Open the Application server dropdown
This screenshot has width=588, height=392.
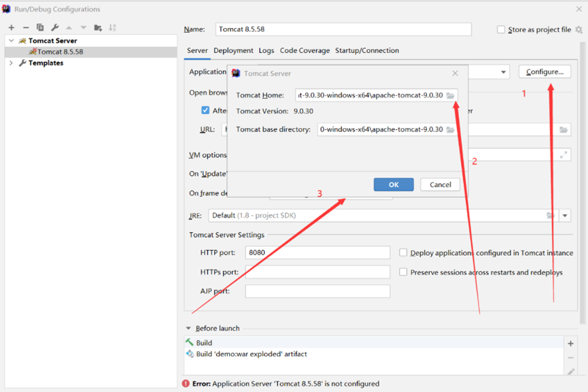[x=503, y=71]
